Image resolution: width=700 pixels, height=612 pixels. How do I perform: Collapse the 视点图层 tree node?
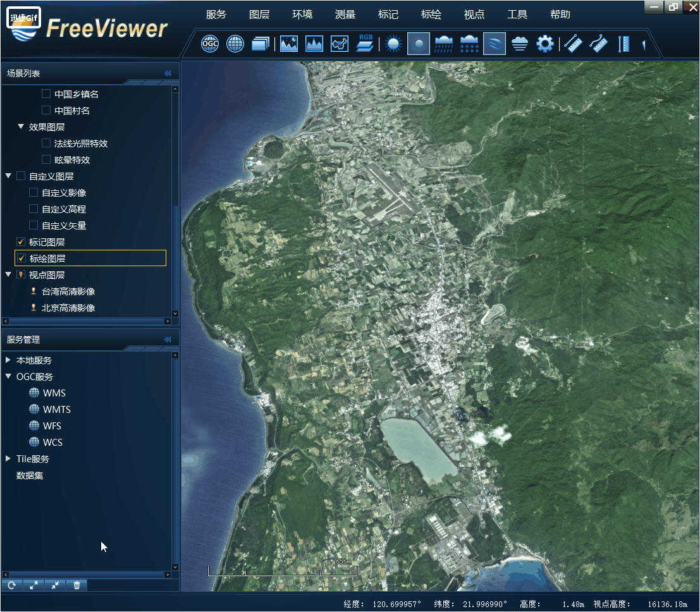tap(8, 274)
